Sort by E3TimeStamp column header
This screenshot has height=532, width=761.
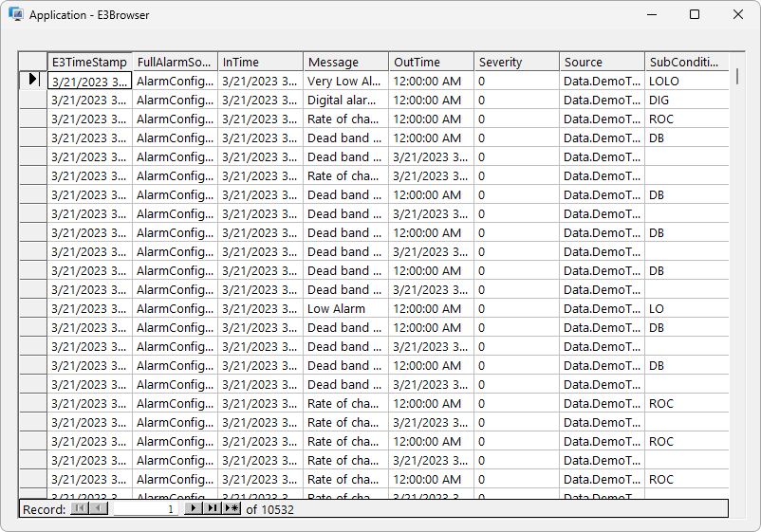coord(89,62)
